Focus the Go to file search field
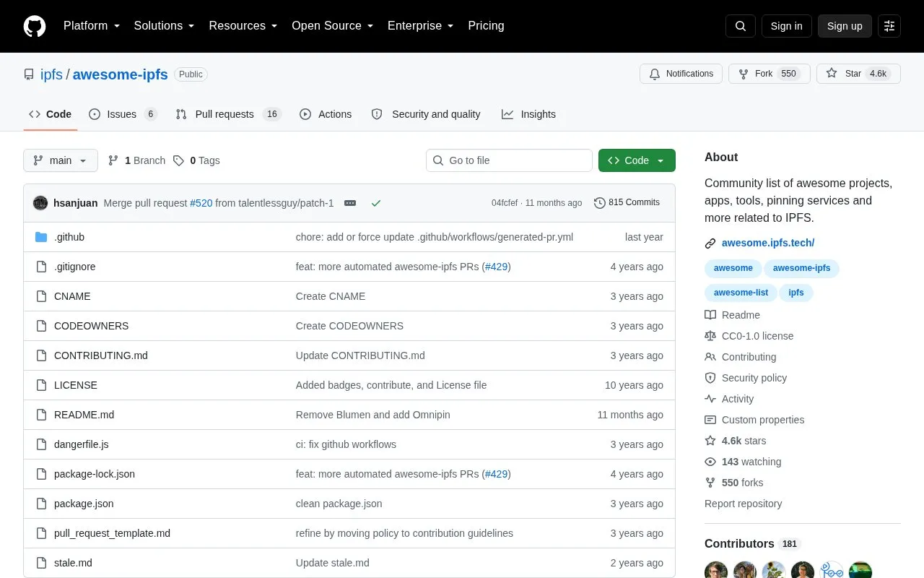 pos(509,160)
